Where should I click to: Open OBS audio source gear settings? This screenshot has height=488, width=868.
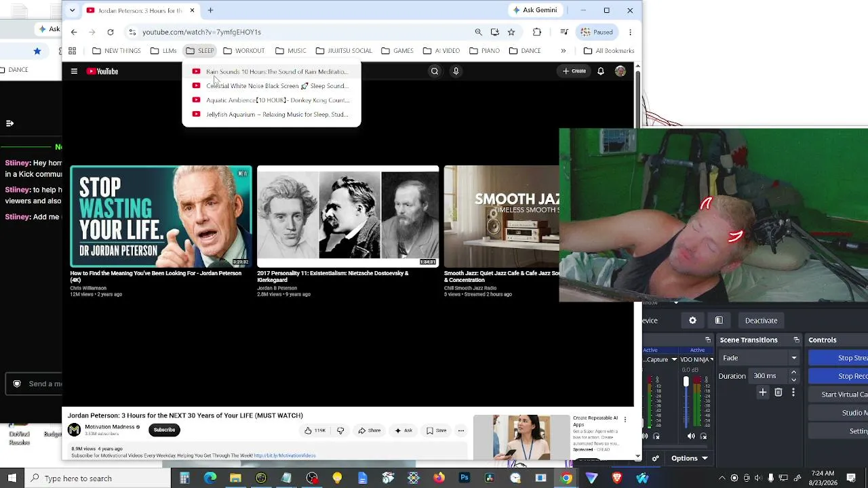point(692,321)
